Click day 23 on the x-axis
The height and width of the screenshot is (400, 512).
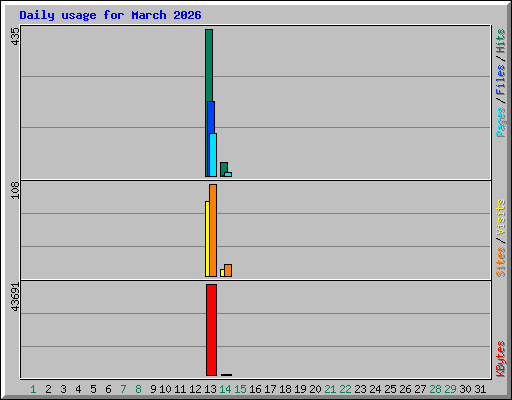coord(360,389)
